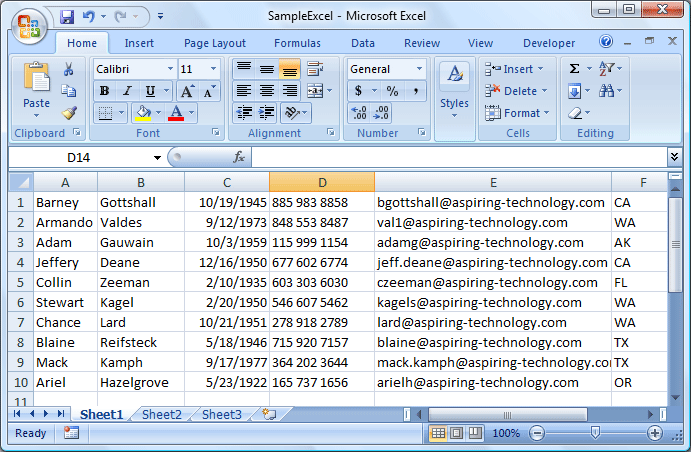Insert a new worksheet tab icon

pyautogui.click(x=269, y=414)
